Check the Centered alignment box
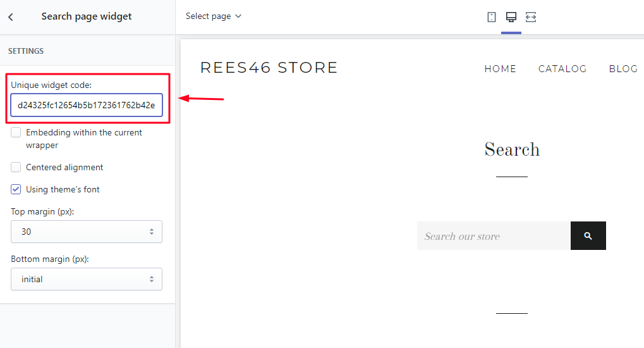The width and height of the screenshot is (644, 348). (x=16, y=168)
